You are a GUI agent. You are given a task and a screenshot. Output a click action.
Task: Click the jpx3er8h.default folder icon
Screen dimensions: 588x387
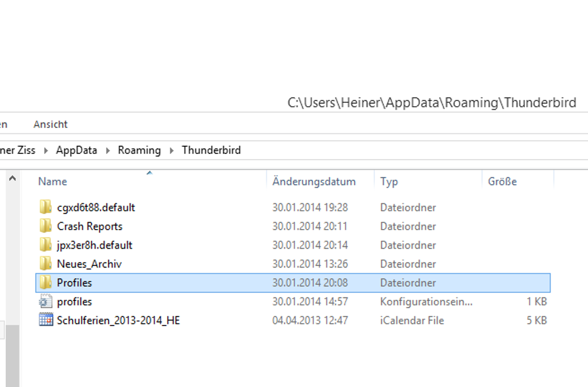click(x=46, y=245)
